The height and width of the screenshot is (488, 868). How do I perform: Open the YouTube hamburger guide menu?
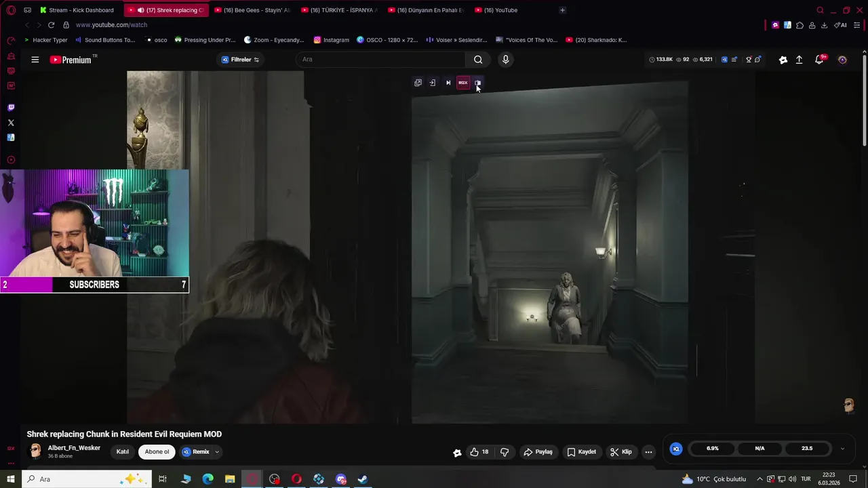pos(35,60)
